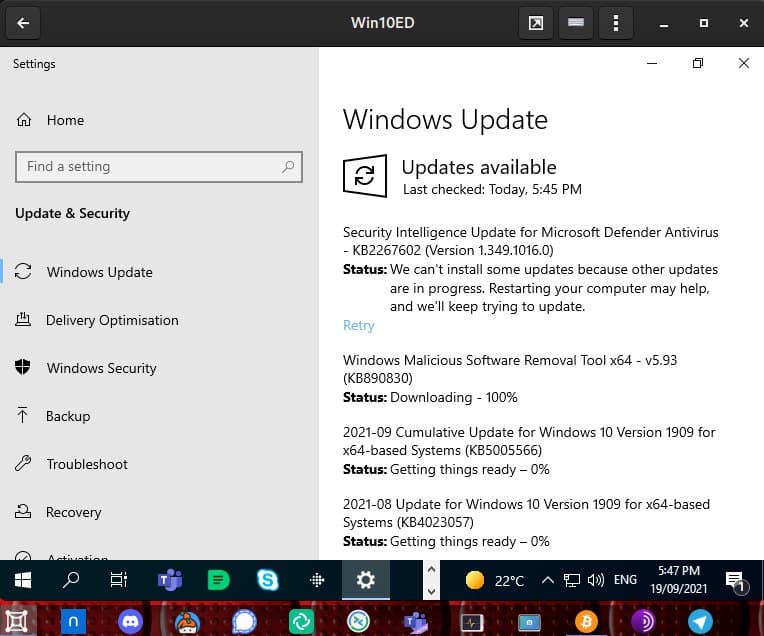Screen dimensions: 764x636
Task: Open the Win10ED keyboard icon
Action: (575, 23)
